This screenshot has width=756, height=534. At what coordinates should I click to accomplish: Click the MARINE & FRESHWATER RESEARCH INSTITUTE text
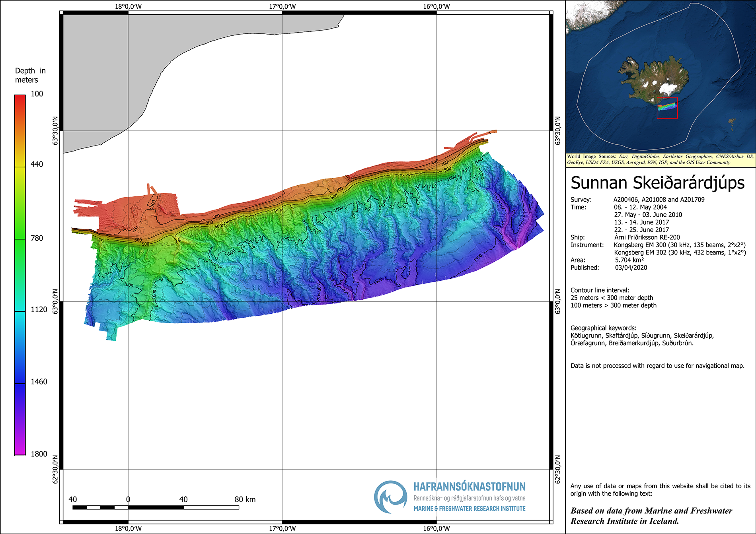[x=470, y=509]
